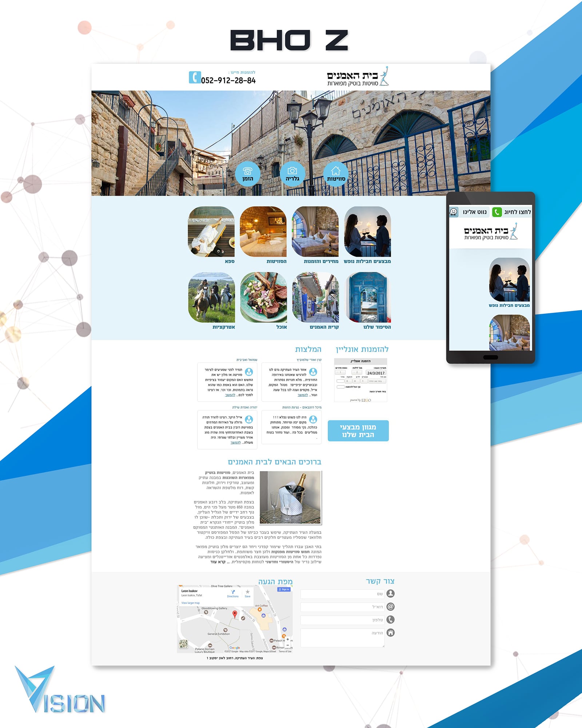Click the red location pin on the map
The width and height of the screenshot is (582, 728).
235,614
